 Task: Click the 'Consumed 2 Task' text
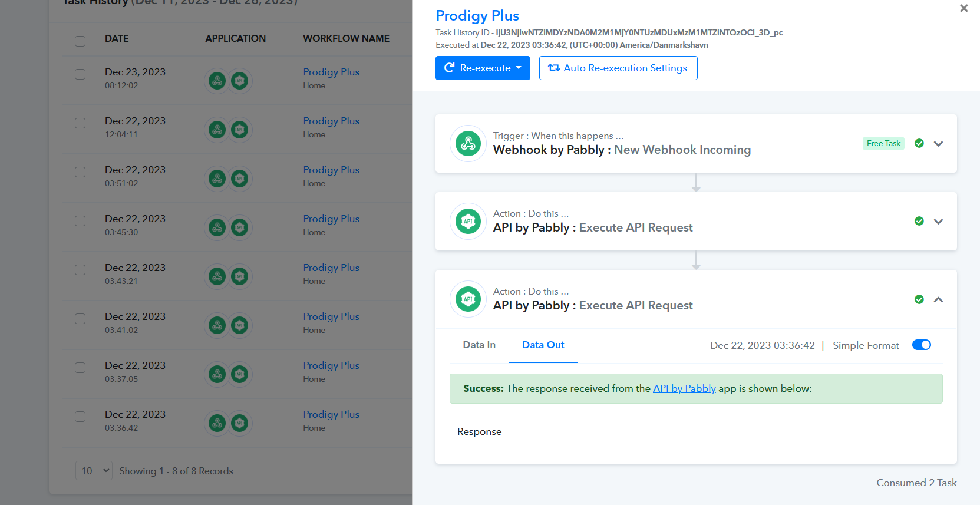pos(916,483)
